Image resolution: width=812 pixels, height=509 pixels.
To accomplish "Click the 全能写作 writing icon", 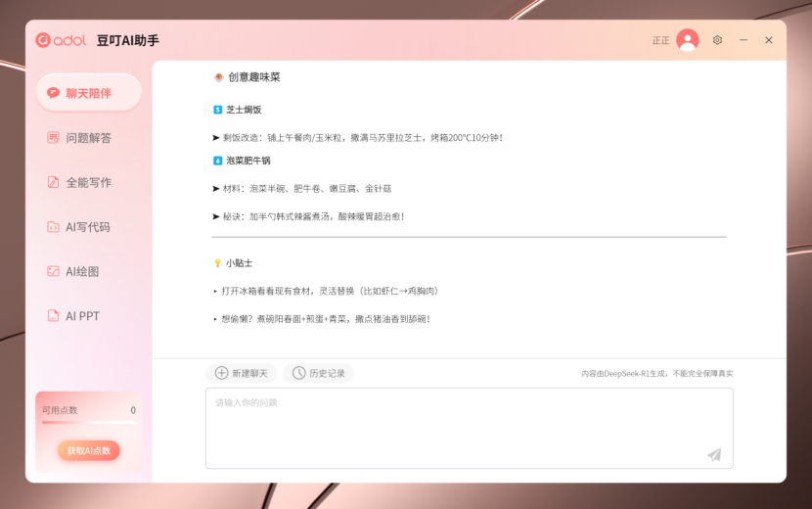I will coord(53,182).
